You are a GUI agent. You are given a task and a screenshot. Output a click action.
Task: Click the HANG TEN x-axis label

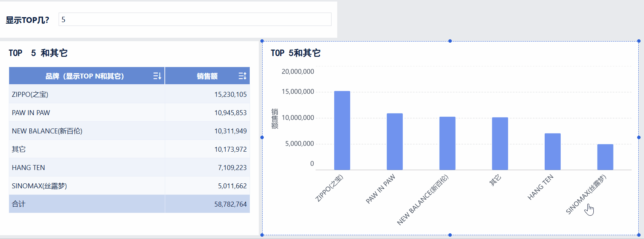pyautogui.click(x=540, y=187)
